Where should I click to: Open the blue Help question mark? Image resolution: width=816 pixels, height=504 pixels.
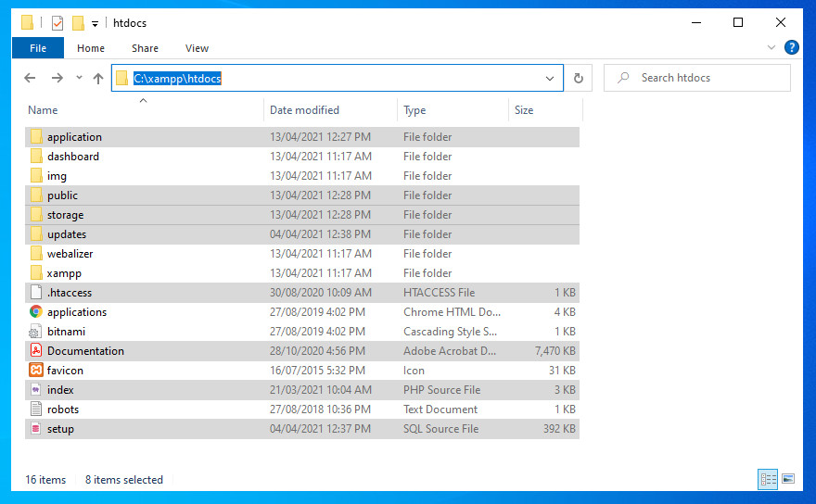[x=792, y=47]
